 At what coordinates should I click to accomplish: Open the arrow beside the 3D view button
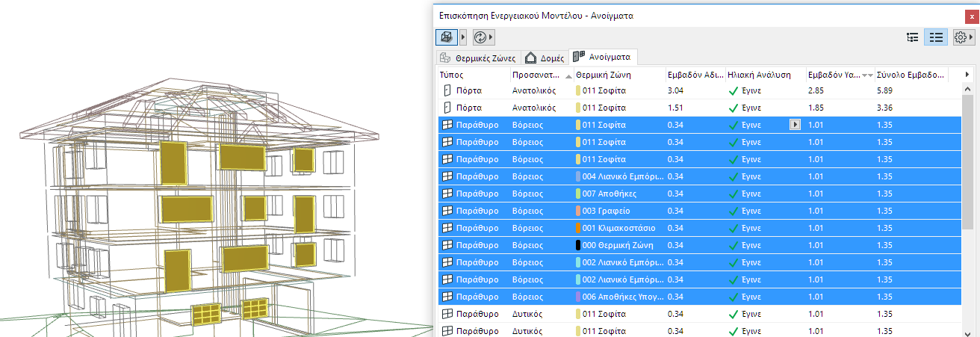(462, 37)
